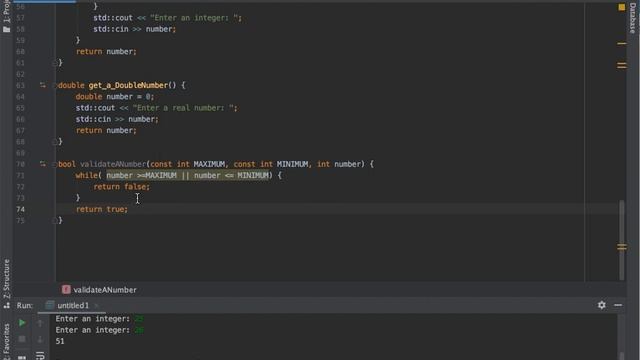640x360 pixels.
Task: Close the untitled1 Run tab
Action: click(97, 305)
